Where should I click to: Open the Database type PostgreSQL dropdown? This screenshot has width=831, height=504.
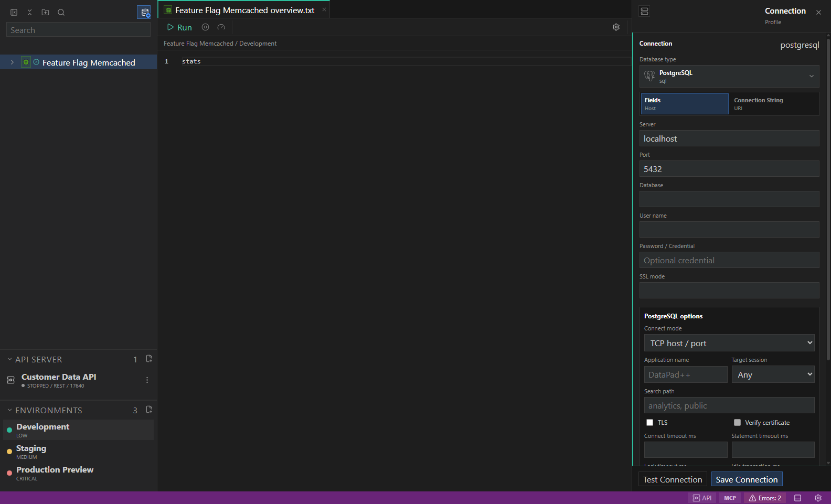click(729, 76)
